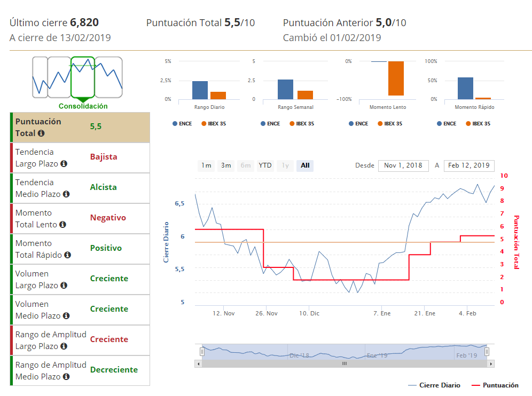Open info icon for Tendencia Largo Plazo
The height and width of the screenshot is (396, 532).
[x=64, y=164]
